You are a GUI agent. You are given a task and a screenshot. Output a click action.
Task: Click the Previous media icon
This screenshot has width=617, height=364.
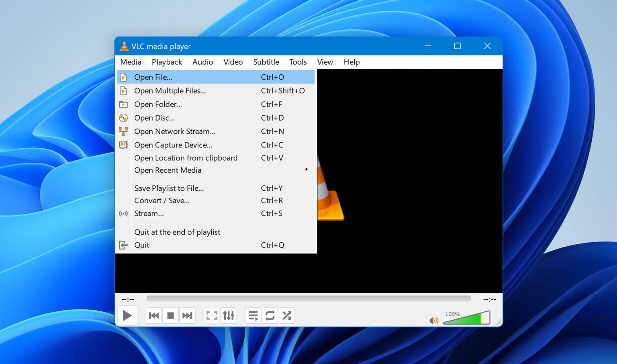coord(153,315)
